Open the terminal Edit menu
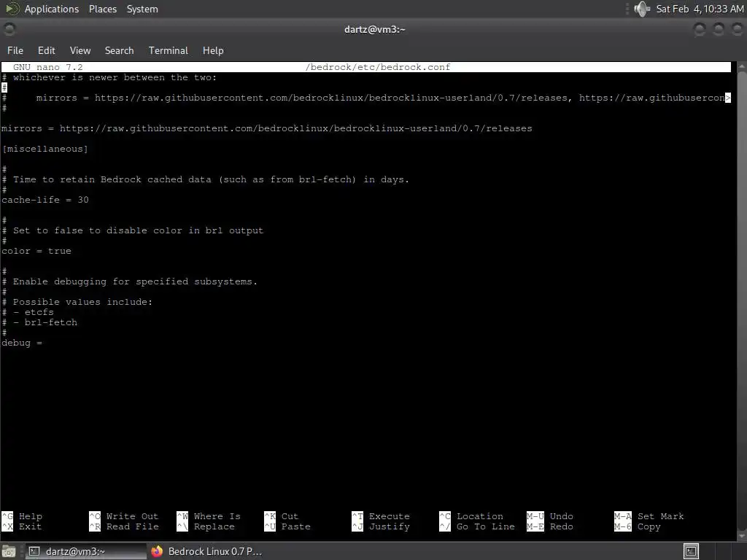Image resolution: width=747 pixels, height=560 pixels. [x=46, y=50]
